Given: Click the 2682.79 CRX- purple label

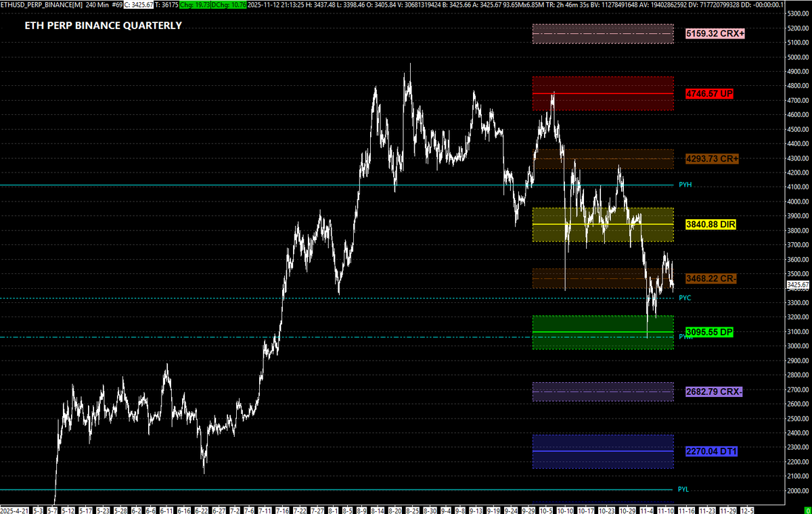Looking at the screenshot, I should 714,392.
